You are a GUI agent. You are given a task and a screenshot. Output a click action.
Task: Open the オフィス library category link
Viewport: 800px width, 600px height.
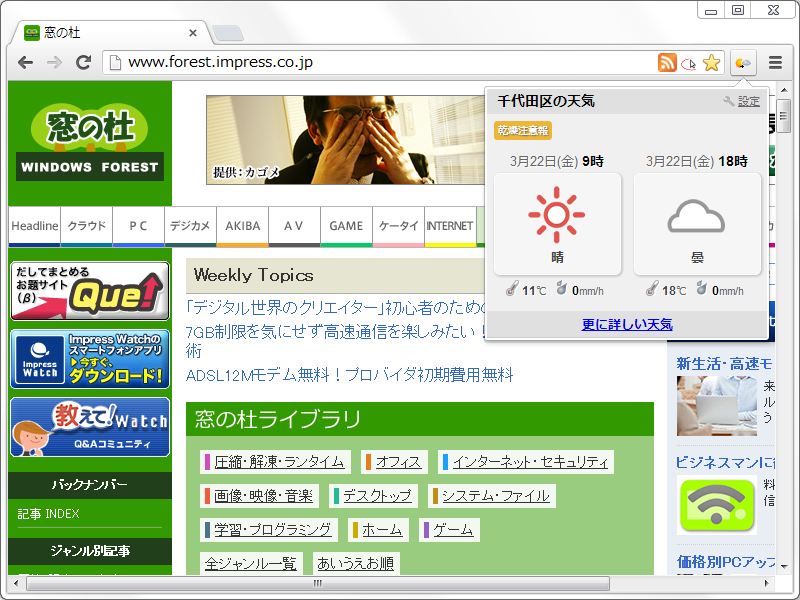click(x=396, y=461)
